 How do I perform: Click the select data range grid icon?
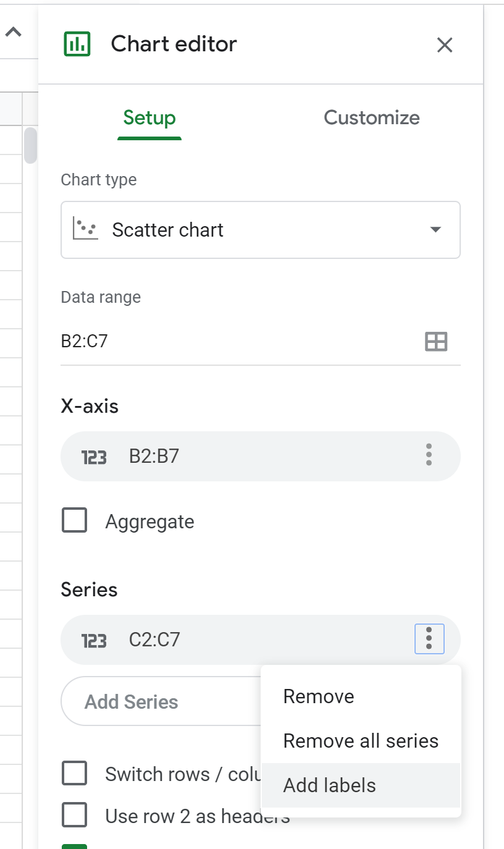pyautogui.click(x=436, y=341)
